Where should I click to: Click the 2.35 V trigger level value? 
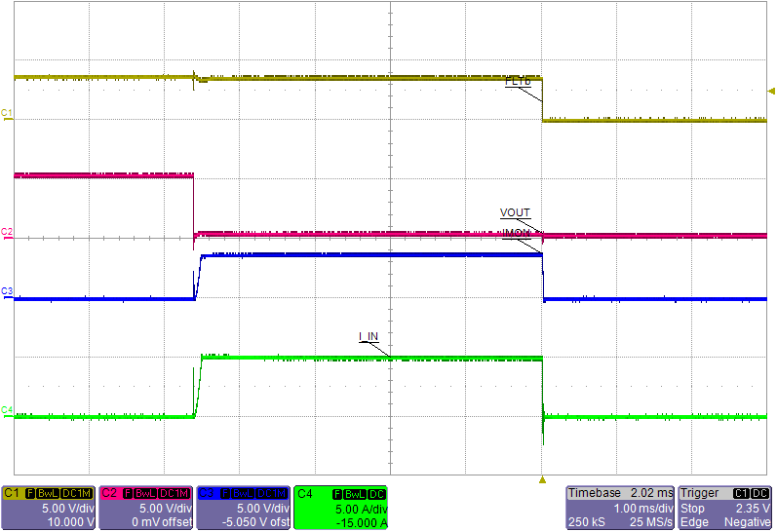tap(753, 509)
